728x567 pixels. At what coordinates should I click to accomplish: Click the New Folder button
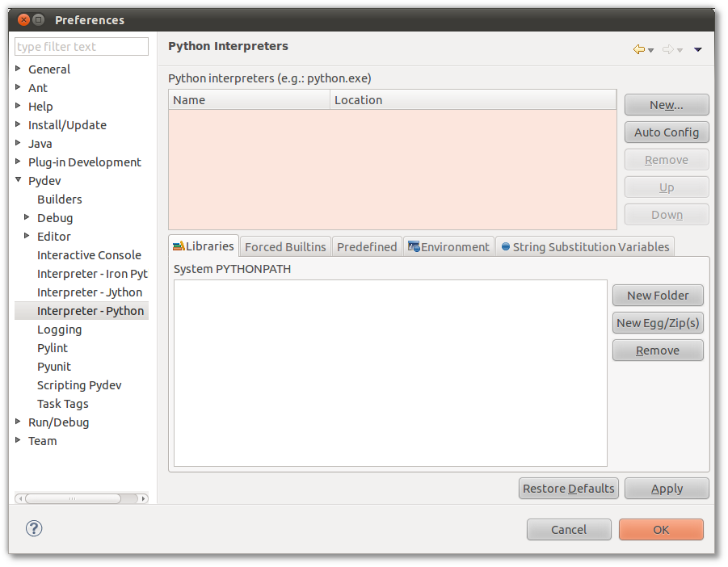657,296
